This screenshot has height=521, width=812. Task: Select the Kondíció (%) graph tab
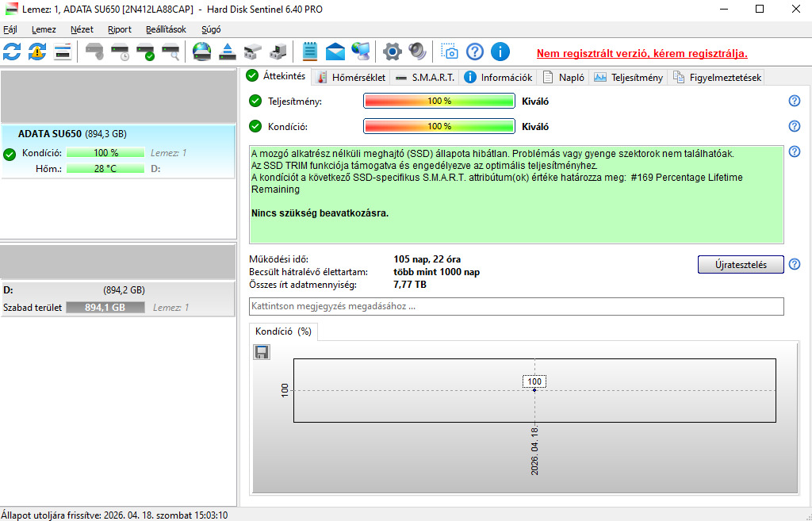283,332
